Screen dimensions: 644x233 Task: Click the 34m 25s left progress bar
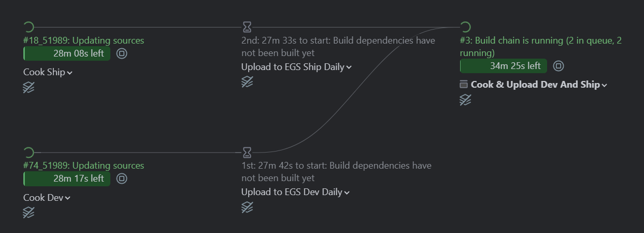click(504, 66)
